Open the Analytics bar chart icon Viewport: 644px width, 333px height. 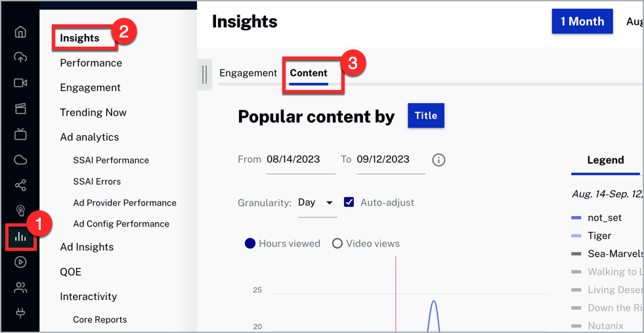pyautogui.click(x=20, y=236)
